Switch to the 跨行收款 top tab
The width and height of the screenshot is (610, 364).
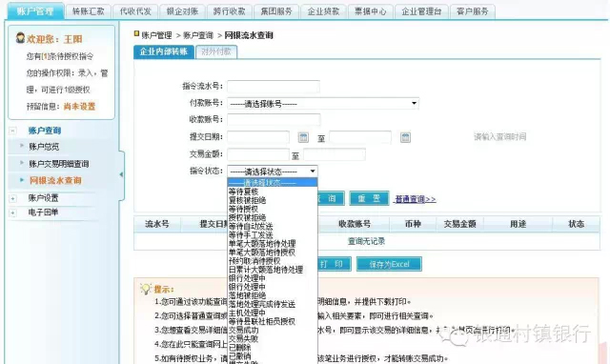[x=230, y=11]
